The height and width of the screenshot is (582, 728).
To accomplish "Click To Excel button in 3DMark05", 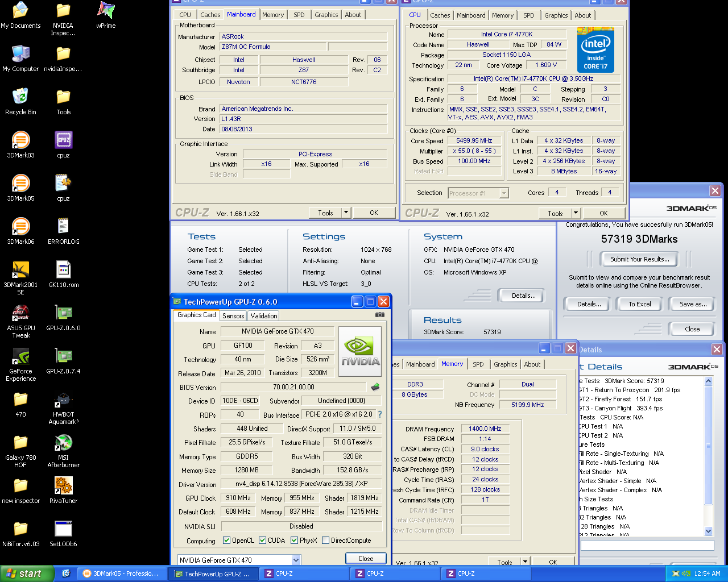I will (x=640, y=304).
